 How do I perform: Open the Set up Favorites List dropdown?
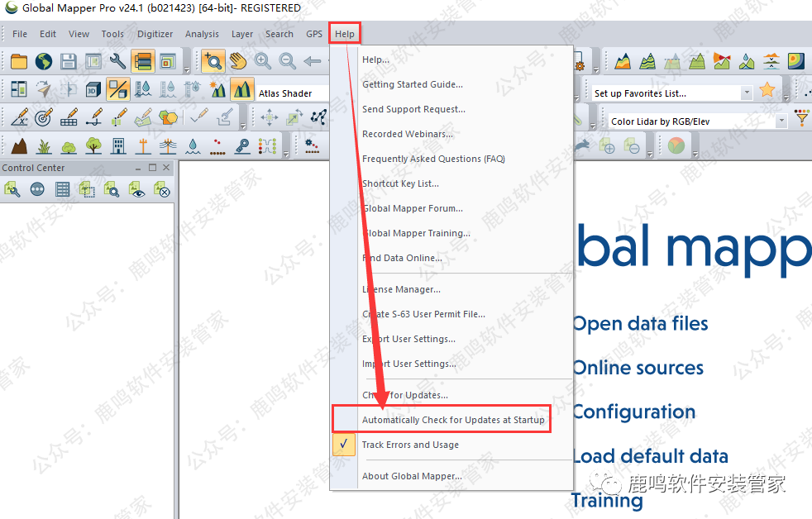pyautogui.click(x=747, y=93)
